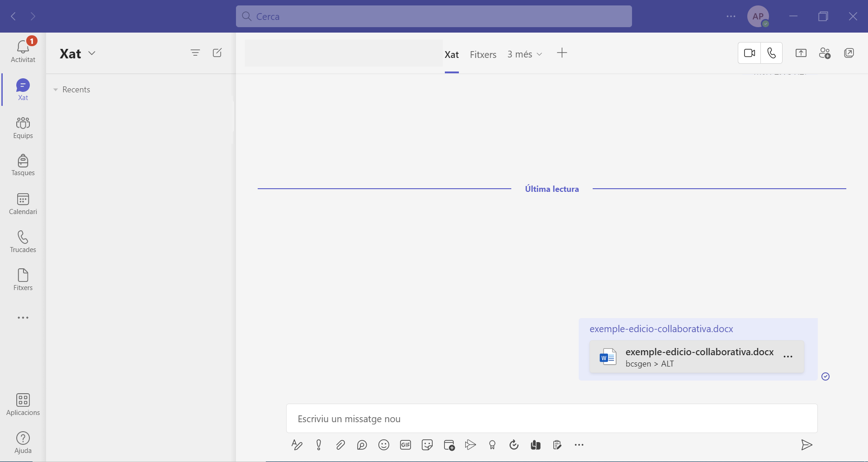This screenshot has width=868, height=462.
Task: Open the Calendari view
Action: (x=23, y=204)
